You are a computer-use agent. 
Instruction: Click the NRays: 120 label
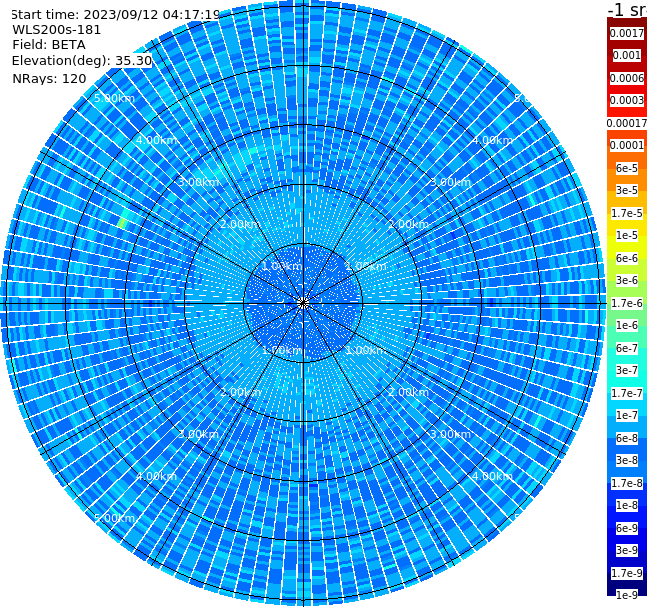pos(49,78)
